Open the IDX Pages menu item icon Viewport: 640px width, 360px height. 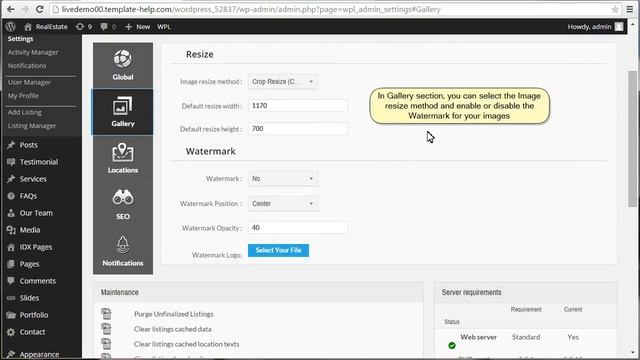pos(11,247)
